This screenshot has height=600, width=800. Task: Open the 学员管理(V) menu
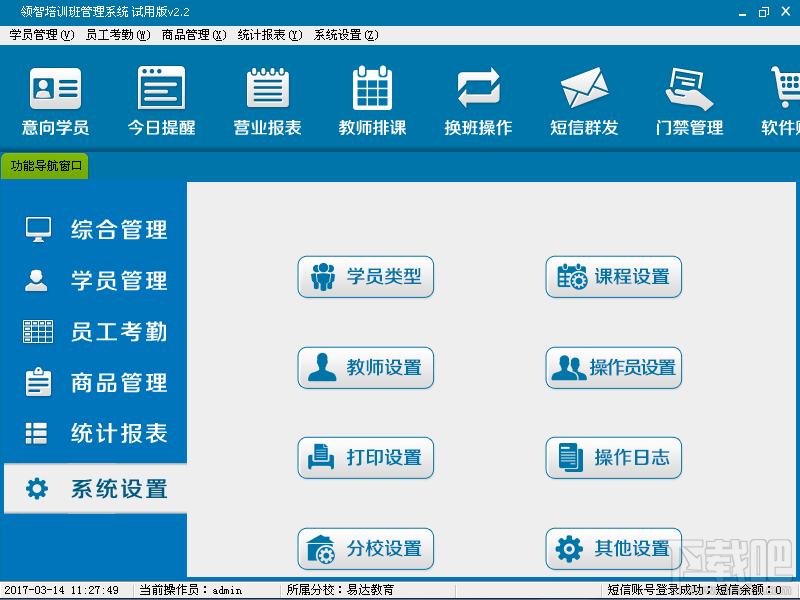tap(42, 35)
